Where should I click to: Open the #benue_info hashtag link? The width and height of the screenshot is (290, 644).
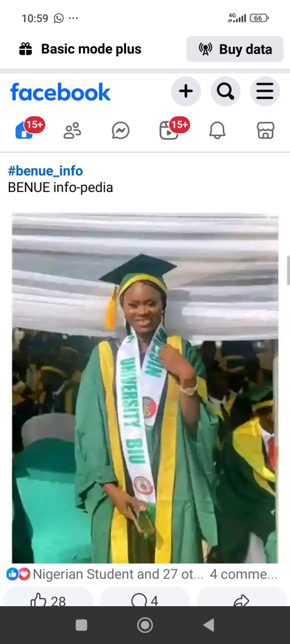point(45,171)
